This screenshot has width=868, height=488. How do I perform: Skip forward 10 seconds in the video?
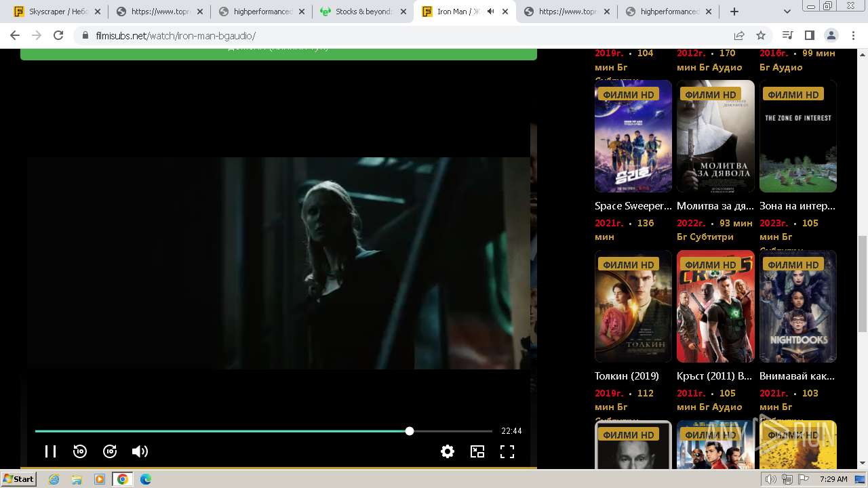110,451
